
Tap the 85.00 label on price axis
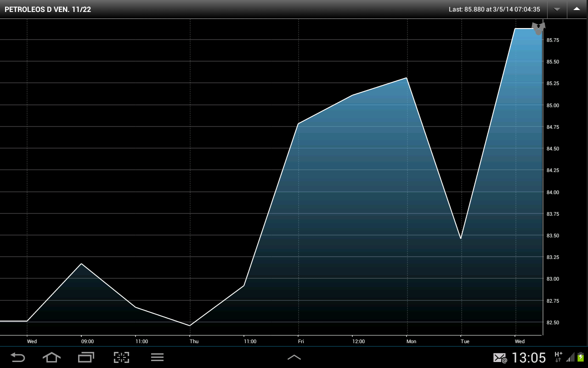tap(553, 105)
